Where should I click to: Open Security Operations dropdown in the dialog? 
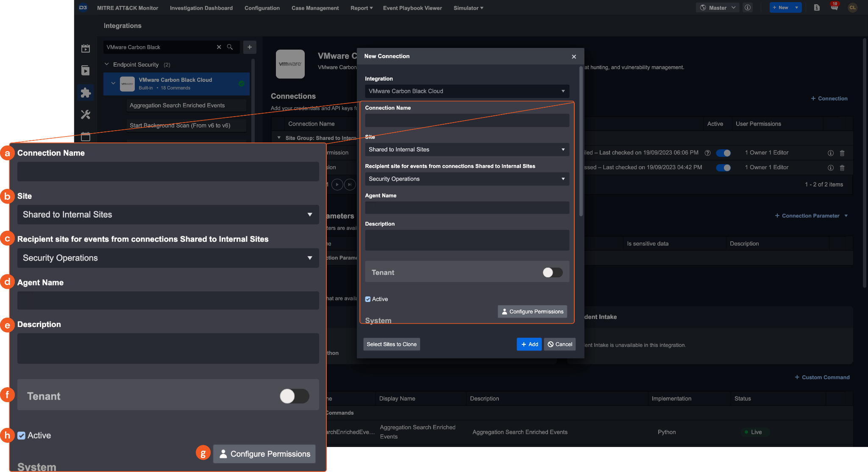click(x=467, y=179)
